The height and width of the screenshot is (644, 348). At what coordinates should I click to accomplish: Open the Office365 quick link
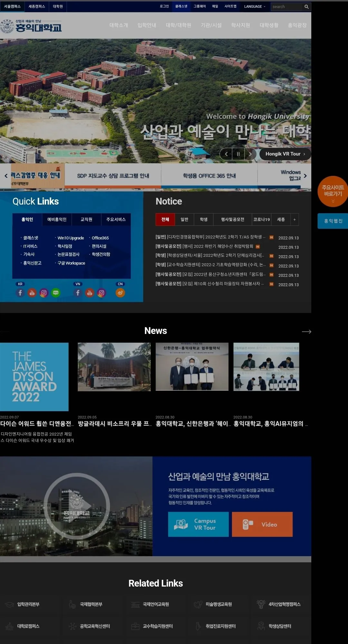point(100,238)
